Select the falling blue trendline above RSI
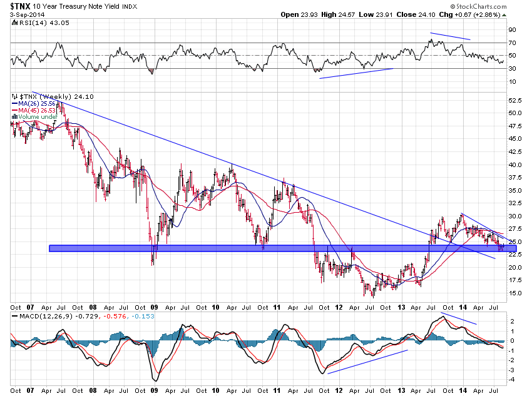Screen dimensions: 532x396 click(449, 36)
